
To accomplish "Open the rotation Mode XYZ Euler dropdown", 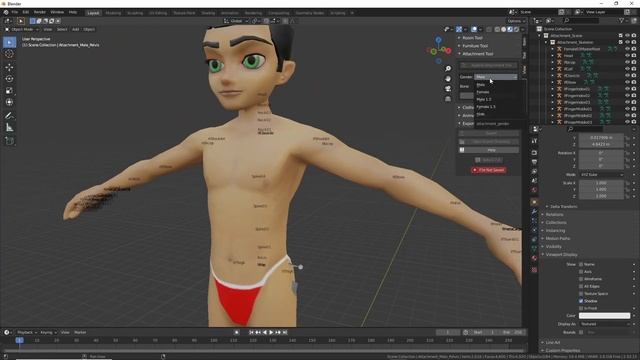I will (x=601, y=175).
